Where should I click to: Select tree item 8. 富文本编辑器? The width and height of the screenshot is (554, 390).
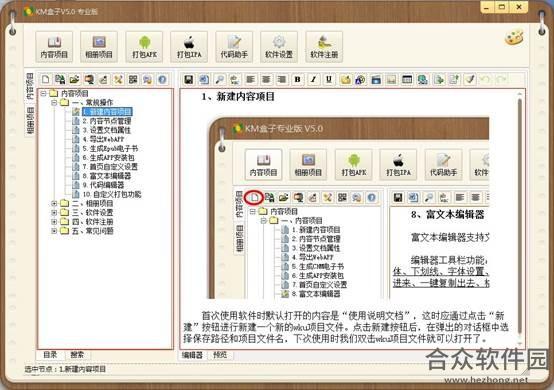(x=107, y=176)
